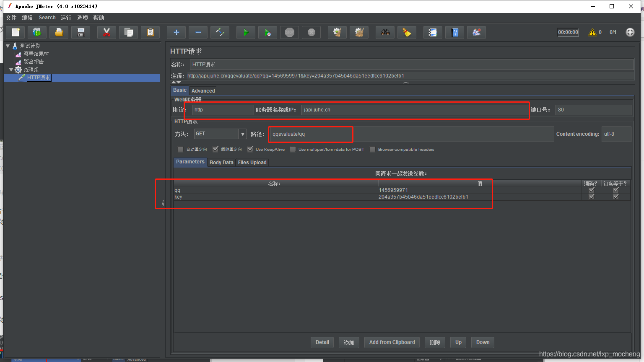Open the 运行 menu
Viewport: 644px width, 362px height.
(66, 18)
